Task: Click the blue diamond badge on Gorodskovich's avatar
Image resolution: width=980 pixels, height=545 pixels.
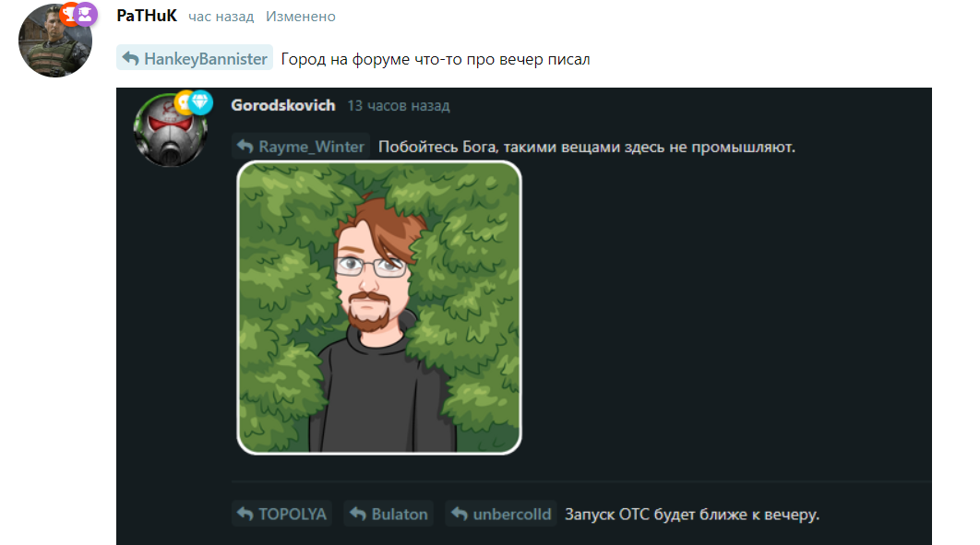Action: tap(200, 102)
